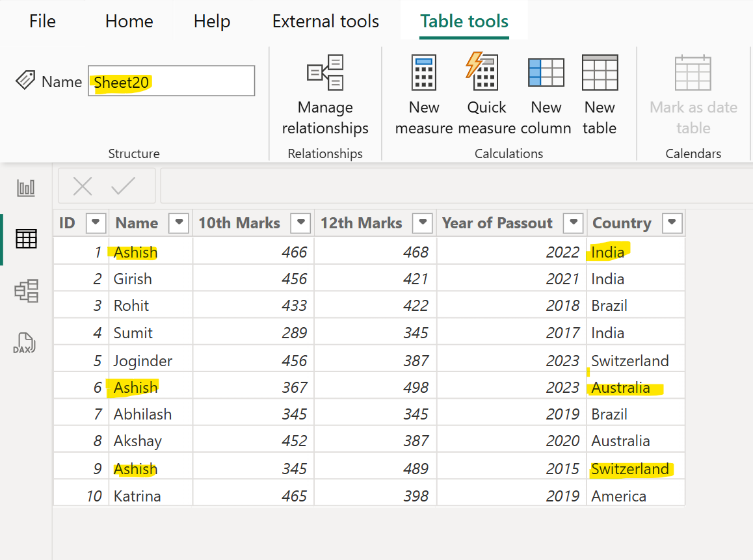Expand the Year of Passout column menu
Viewport: 753px width, 560px height.
(573, 223)
